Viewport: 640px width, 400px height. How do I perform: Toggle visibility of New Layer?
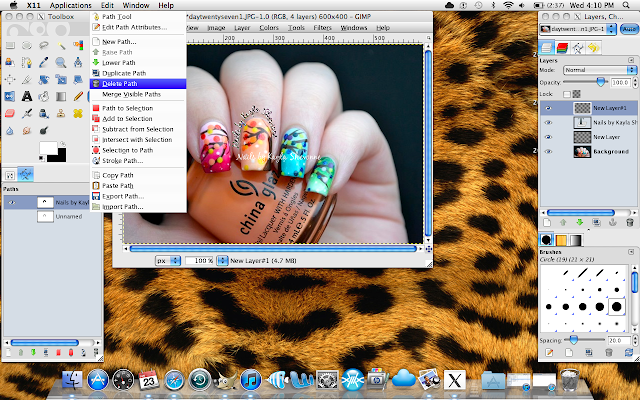pyautogui.click(x=548, y=137)
